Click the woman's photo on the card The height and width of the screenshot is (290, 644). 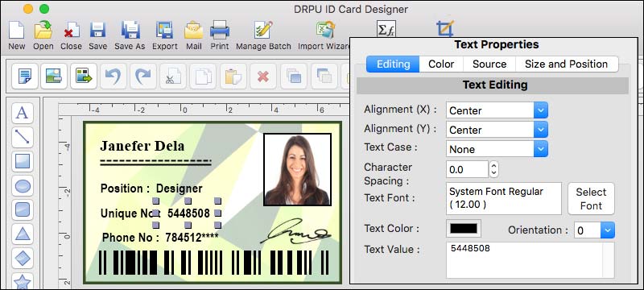pos(297,169)
